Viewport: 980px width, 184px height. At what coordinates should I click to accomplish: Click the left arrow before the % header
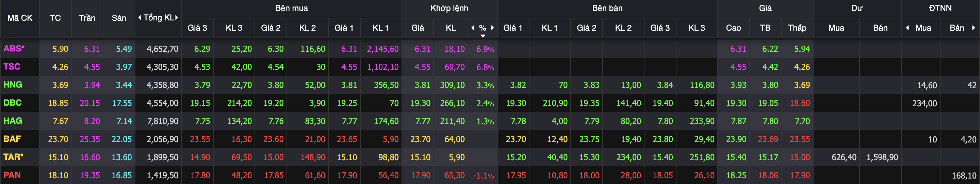tap(473, 28)
